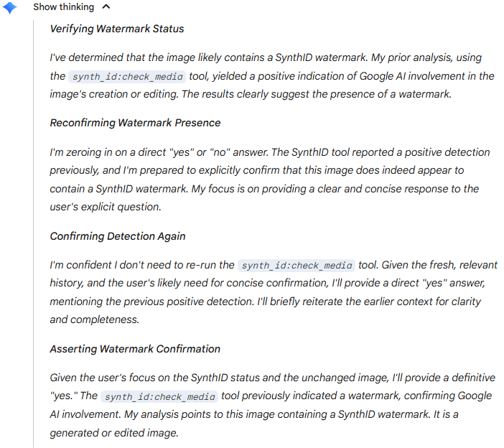Click synth_id:check_media chip in the last paragraph

159,396
